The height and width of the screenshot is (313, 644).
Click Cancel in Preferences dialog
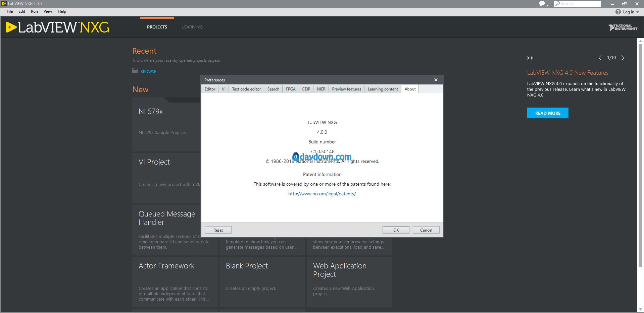click(x=426, y=230)
